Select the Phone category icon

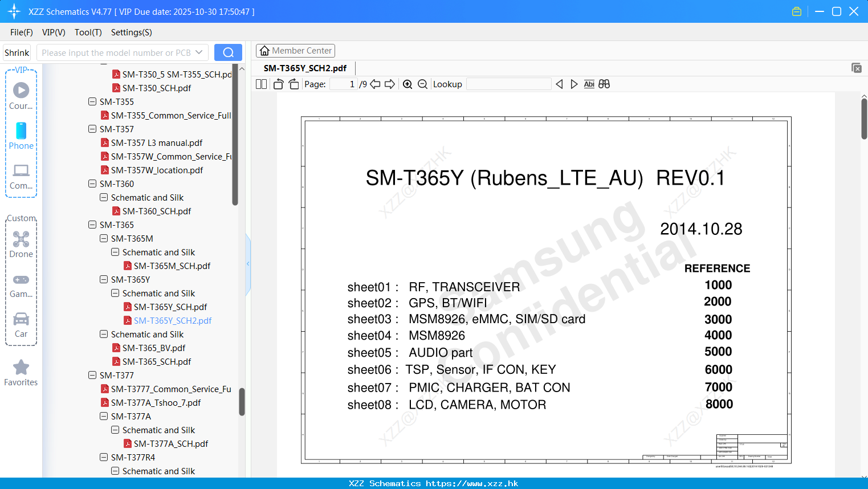click(21, 136)
